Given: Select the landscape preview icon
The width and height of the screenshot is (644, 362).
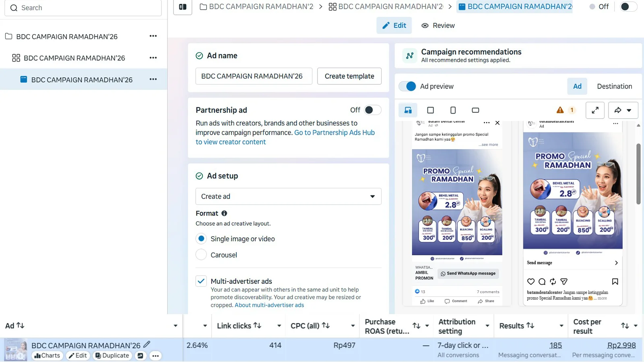Looking at the screenshot, I should point(475,110).
